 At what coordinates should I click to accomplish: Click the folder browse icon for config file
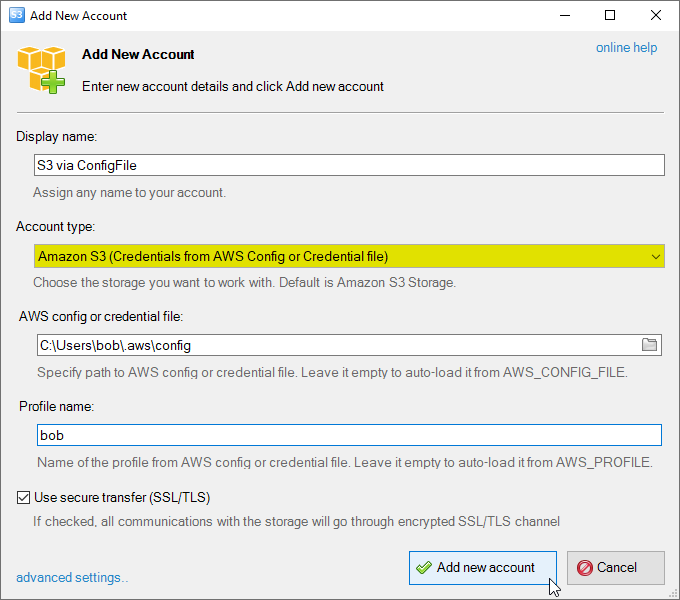tap(649, 345)
